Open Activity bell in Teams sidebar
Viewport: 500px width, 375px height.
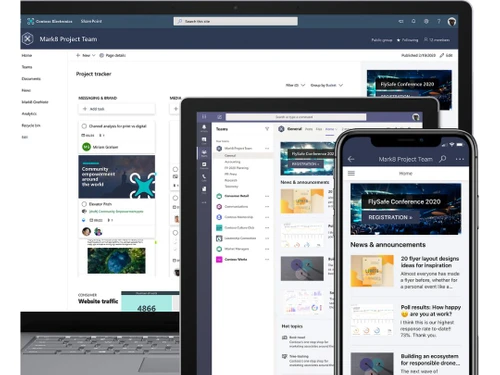[204, 128]
